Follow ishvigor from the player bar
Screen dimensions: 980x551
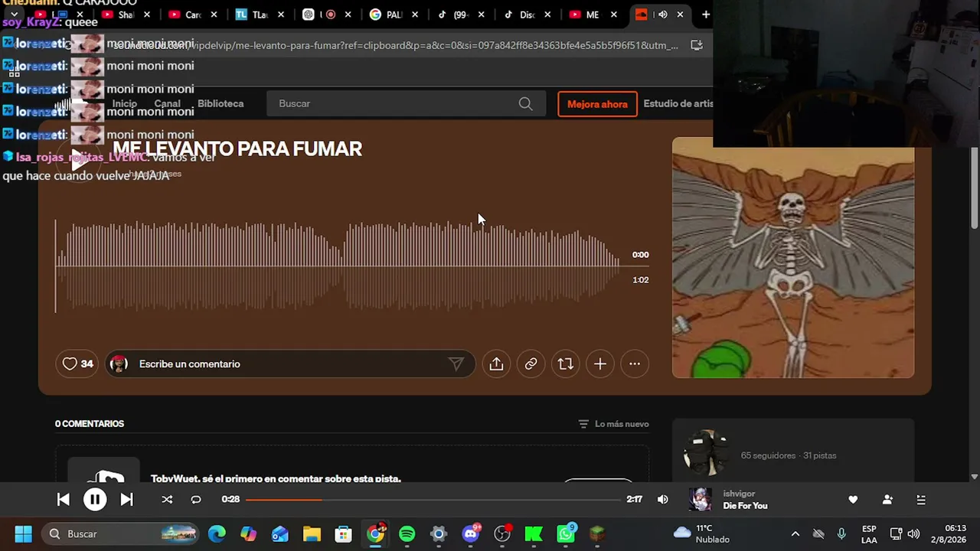pos(887,500)
